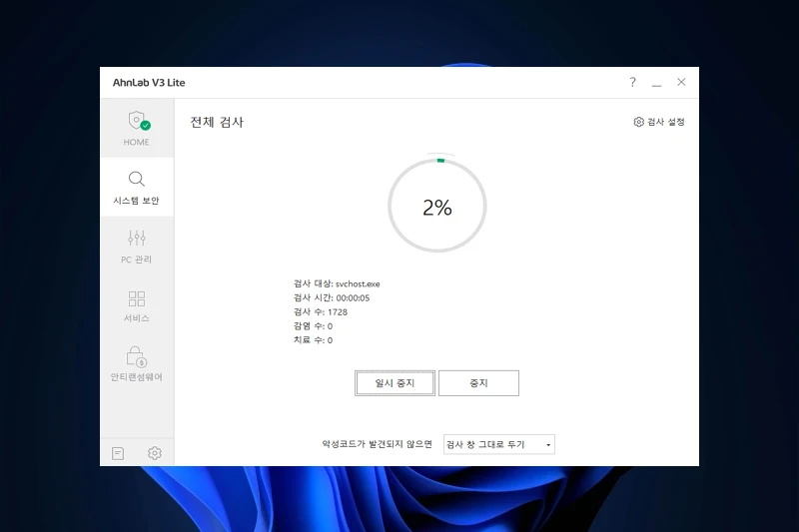
Task: Click 악성코드가 발견되지 않으면 label
Action: (x=377, y=444)
